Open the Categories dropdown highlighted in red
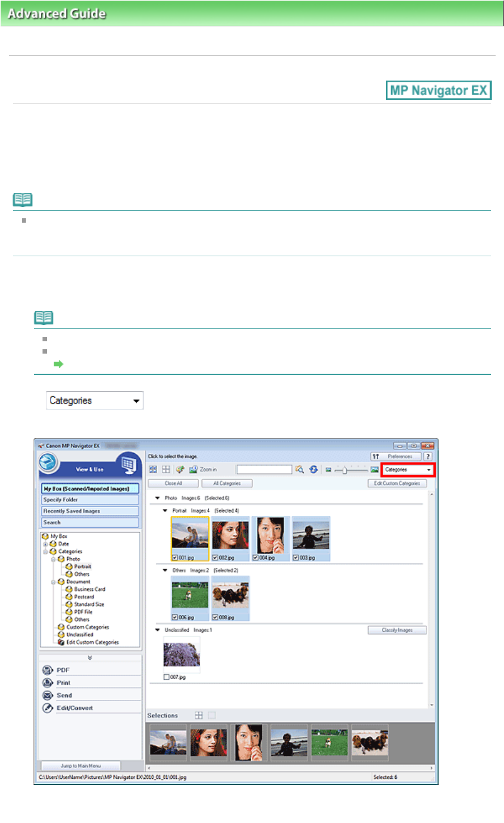504x823 pixels. pyautogui.click(x=408, y=469)
